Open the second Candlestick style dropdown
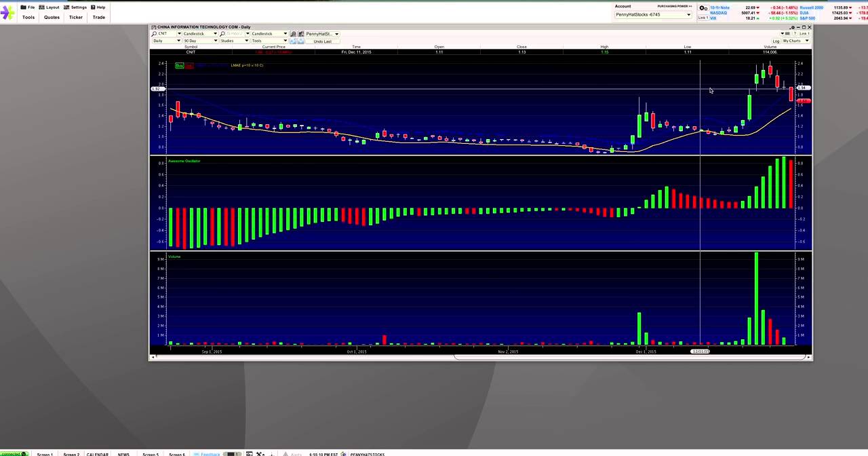Image resolution: width=868 pixels, height=456 pixels. [x=269, y=34]
